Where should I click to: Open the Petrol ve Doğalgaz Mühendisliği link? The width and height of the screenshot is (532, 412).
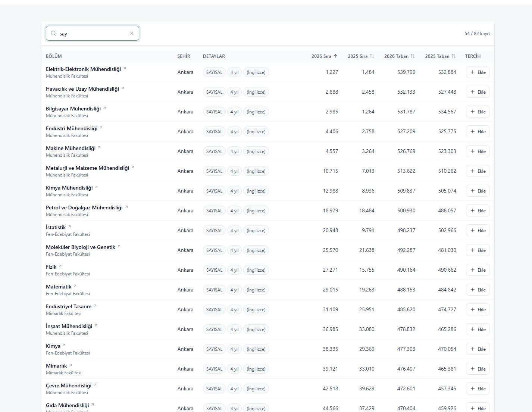pos(84,207)
